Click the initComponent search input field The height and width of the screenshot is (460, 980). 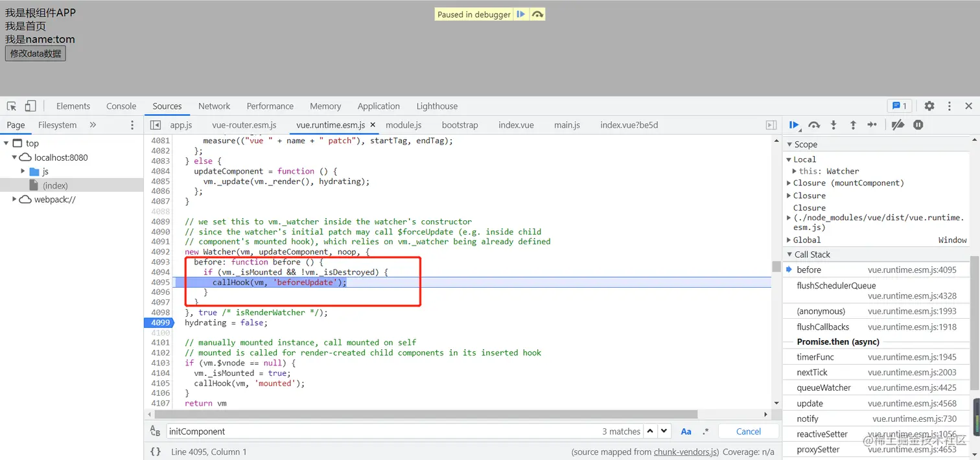(382, 431)
